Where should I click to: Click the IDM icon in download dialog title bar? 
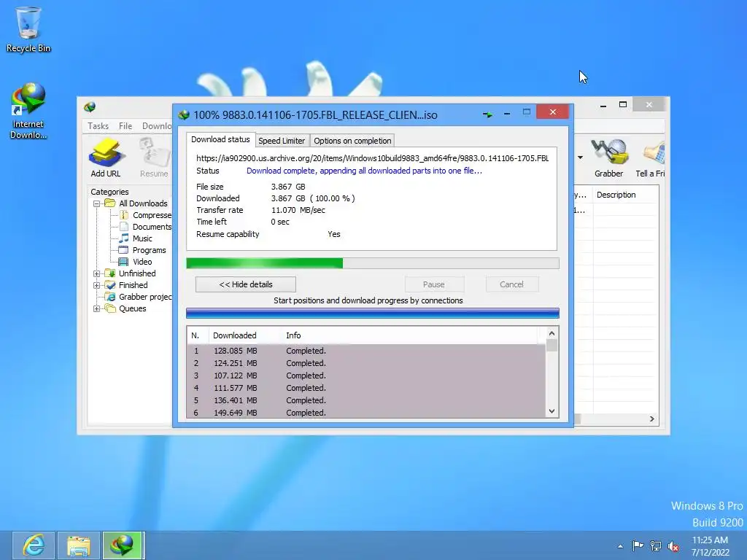click(184, 114)
